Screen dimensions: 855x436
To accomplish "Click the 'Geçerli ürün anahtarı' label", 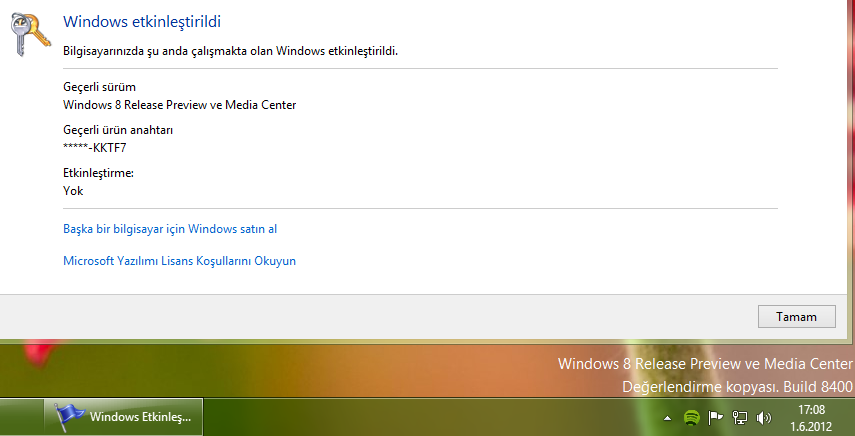I will (118, 130).
